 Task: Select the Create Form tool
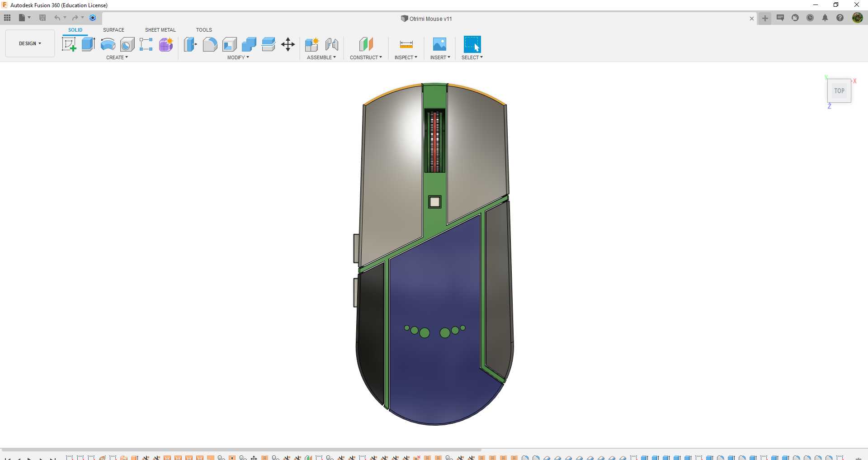pos(166,44)
